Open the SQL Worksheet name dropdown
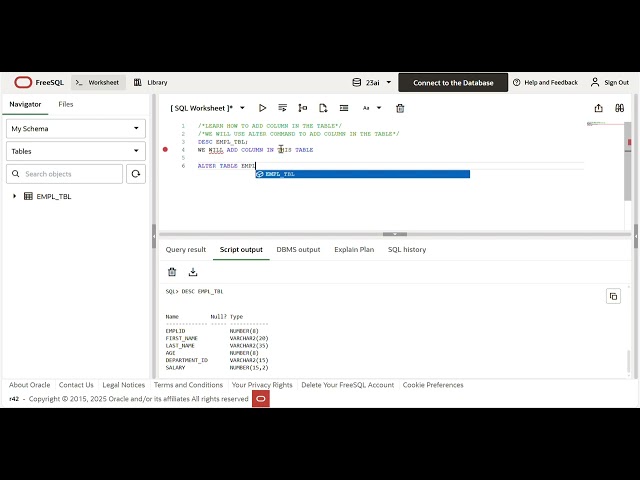This screenshot has width=640, height=480. [242, 108]
